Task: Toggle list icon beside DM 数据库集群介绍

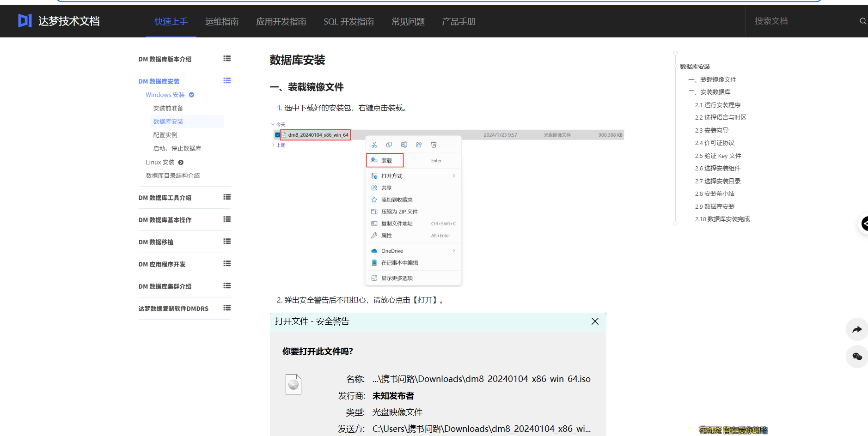Action: tap(227, 286)
